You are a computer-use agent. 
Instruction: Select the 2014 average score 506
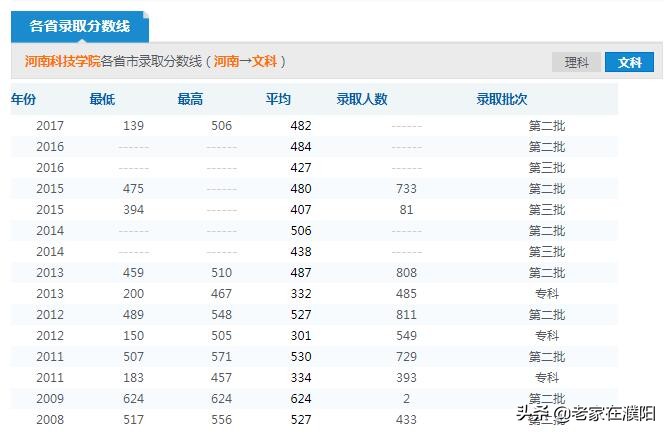(x=301, y=230)
